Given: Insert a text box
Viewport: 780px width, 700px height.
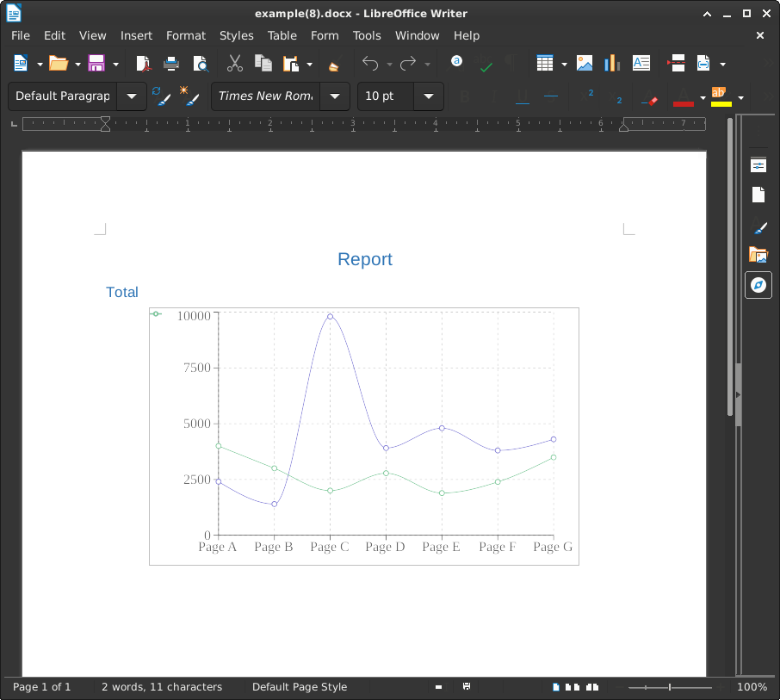Looking at the screenshot, I should pyautogui.click(x=641, y=63).
